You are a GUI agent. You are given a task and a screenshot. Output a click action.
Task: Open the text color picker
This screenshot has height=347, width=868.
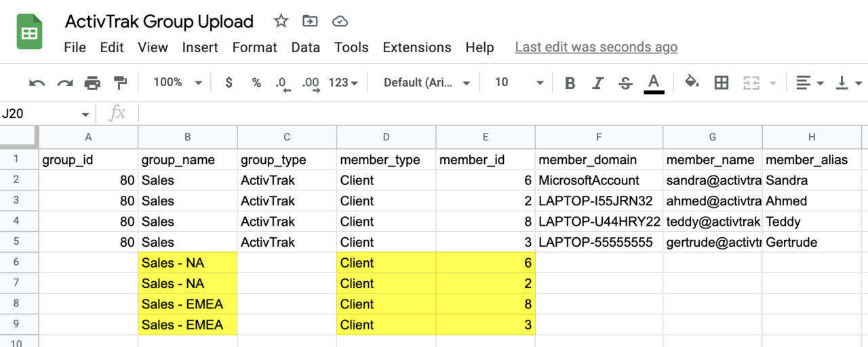tap(654, 83)
